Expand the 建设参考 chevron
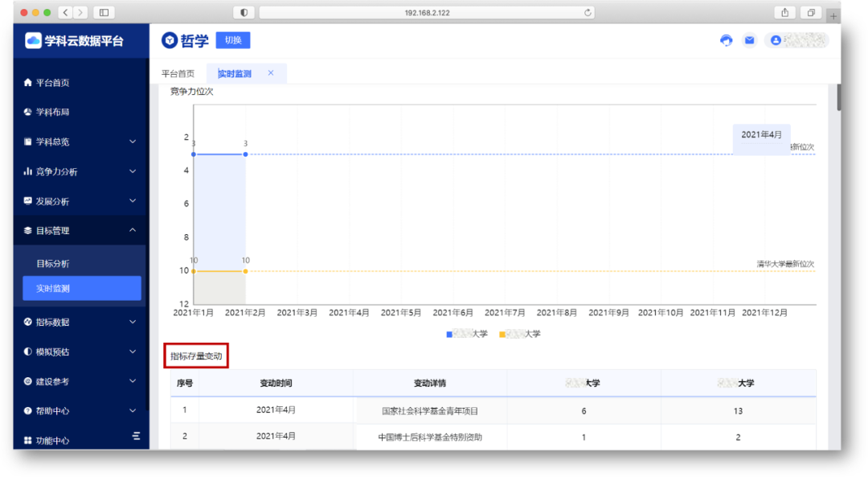The image size is (868, 477). pyautogui.click(x=133, y=381)
